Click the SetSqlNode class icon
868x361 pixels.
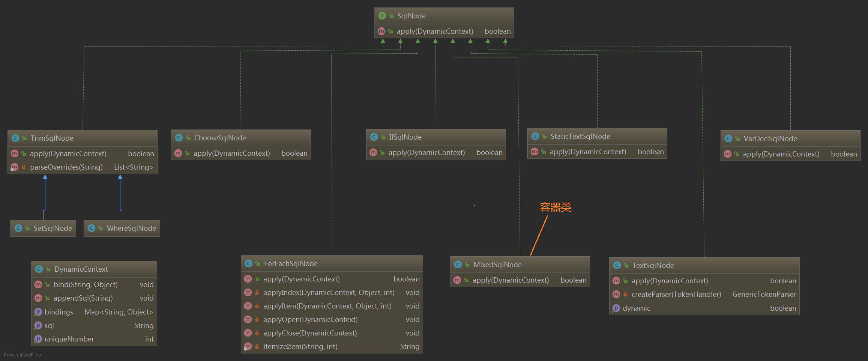click(x=18, y=228)
